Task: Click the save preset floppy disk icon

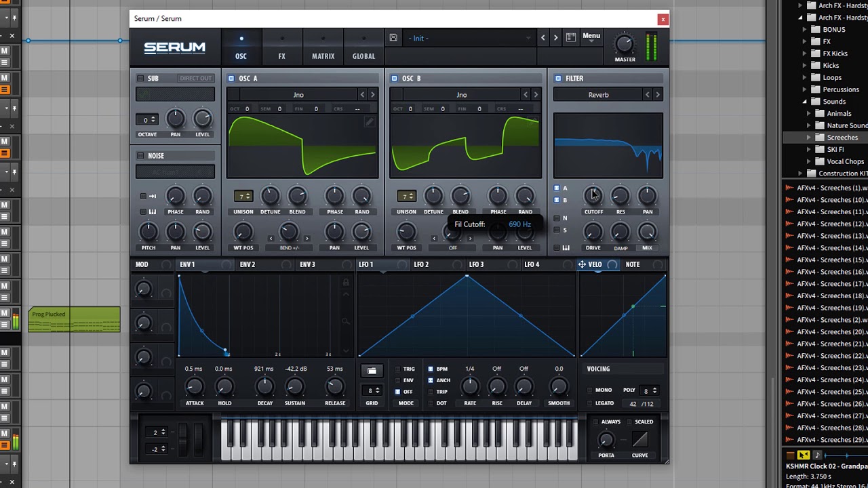Action: (x=393, y=38)
